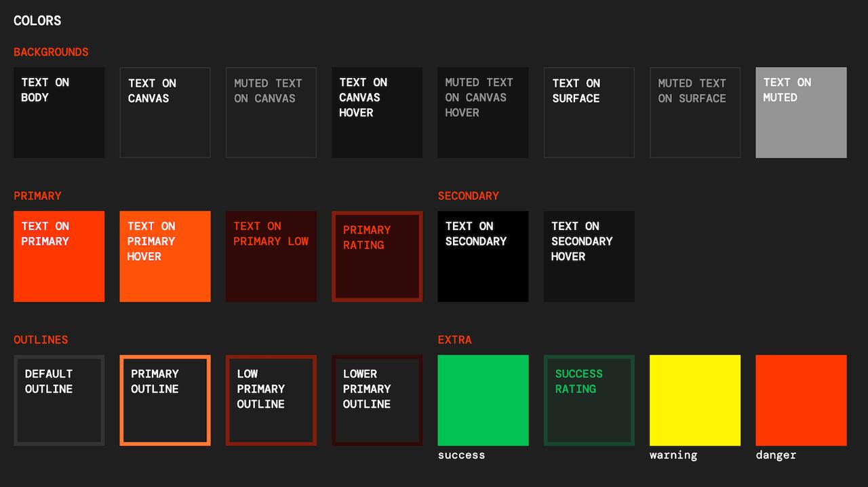
Task: Click the Success Rating swatch
Action: (589, 400)
